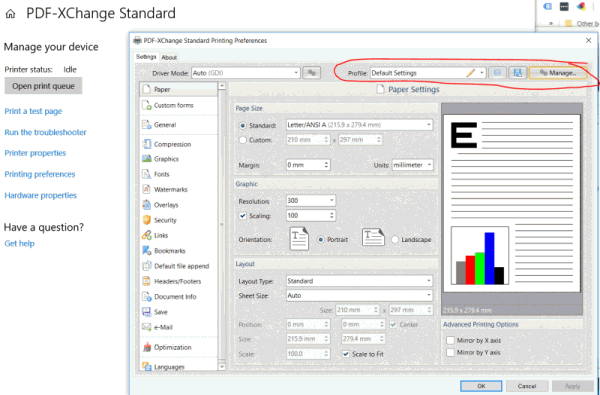This screenshot has height=395, width=600.
Task: Click the Home icon beside PDF-XChange Standard
Action: coord(10,14)
